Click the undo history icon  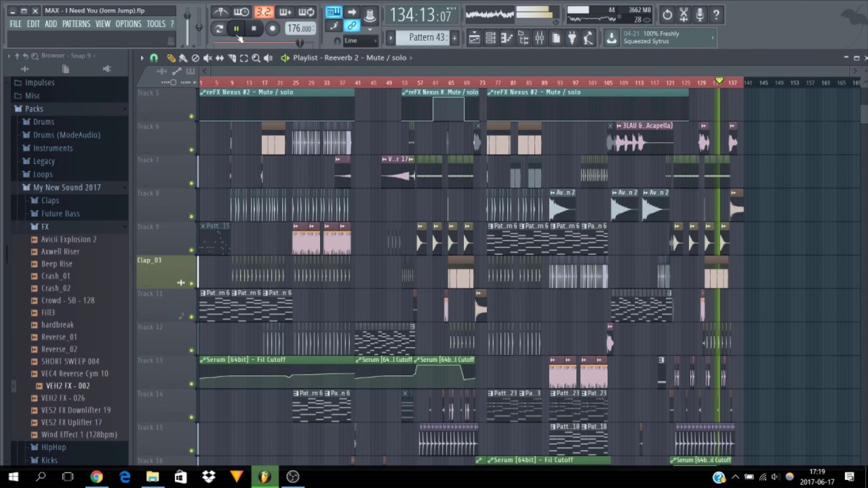click(x=667, y=14)
